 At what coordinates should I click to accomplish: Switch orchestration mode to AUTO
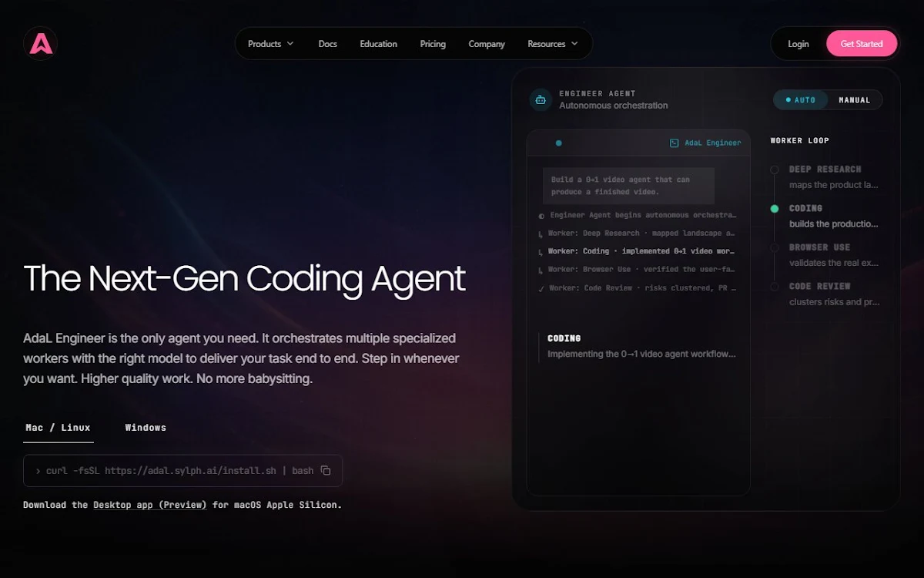tap(801, 100)
